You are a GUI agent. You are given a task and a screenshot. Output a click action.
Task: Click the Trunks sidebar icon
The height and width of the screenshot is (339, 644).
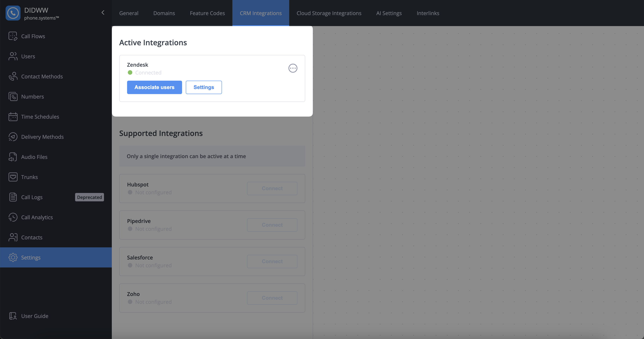13,177
